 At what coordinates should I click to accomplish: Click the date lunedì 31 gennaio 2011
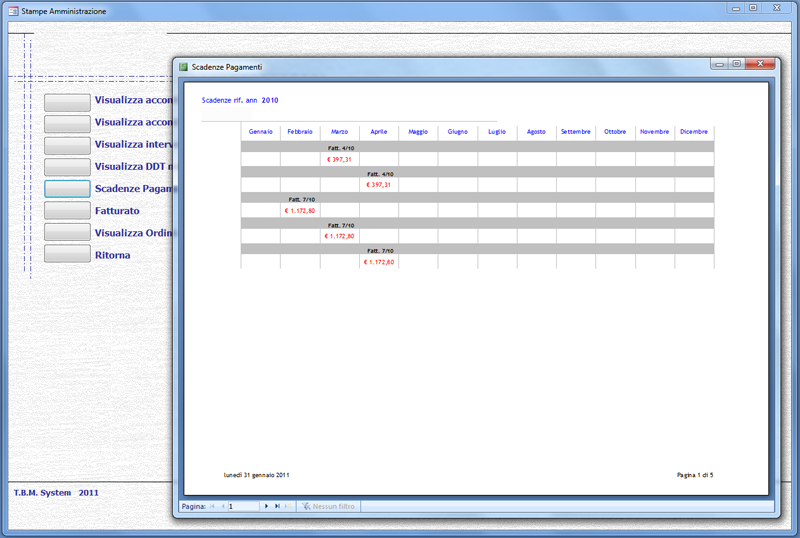pos(257,475)
